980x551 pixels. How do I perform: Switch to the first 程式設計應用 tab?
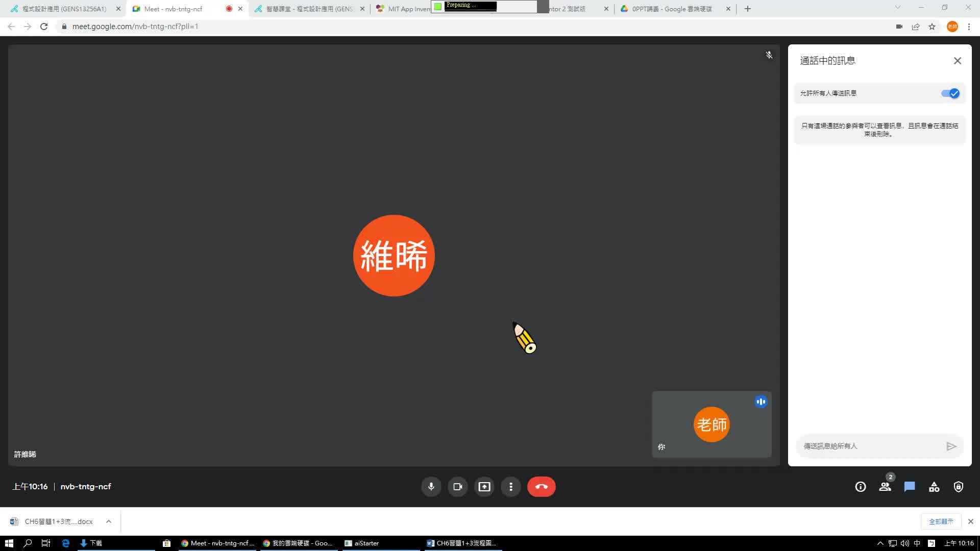pyautogui.click(x=64, y=9)
